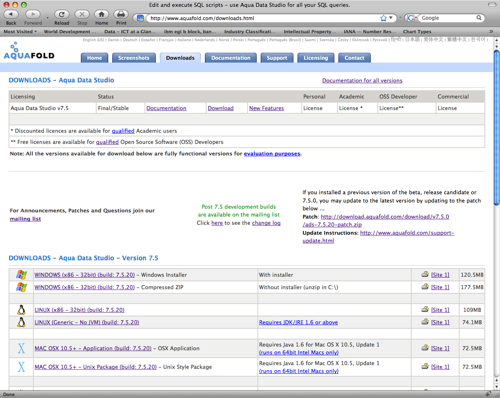Image resolution: width=500 pixels, height=398 pixels.
Task: Click download icon beside Site 1 for Compressed ZIP
Action: pos(425,287)
